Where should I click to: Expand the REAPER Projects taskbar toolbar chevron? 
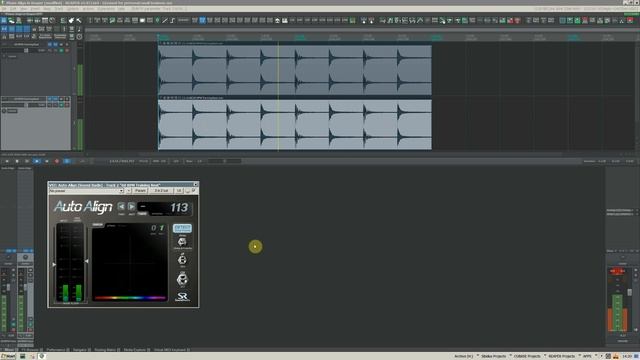tap(579, 356)
